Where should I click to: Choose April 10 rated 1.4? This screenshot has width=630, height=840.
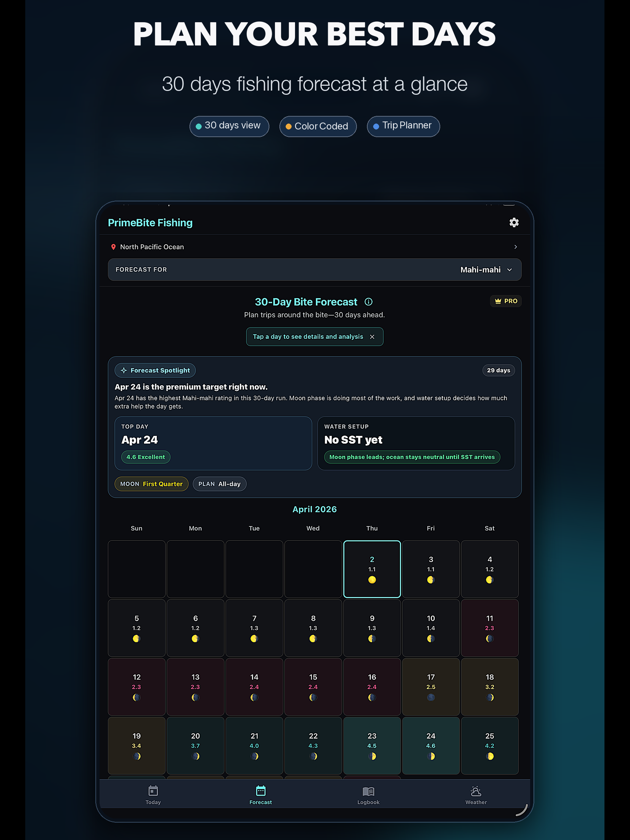click(x=431, y=628)
